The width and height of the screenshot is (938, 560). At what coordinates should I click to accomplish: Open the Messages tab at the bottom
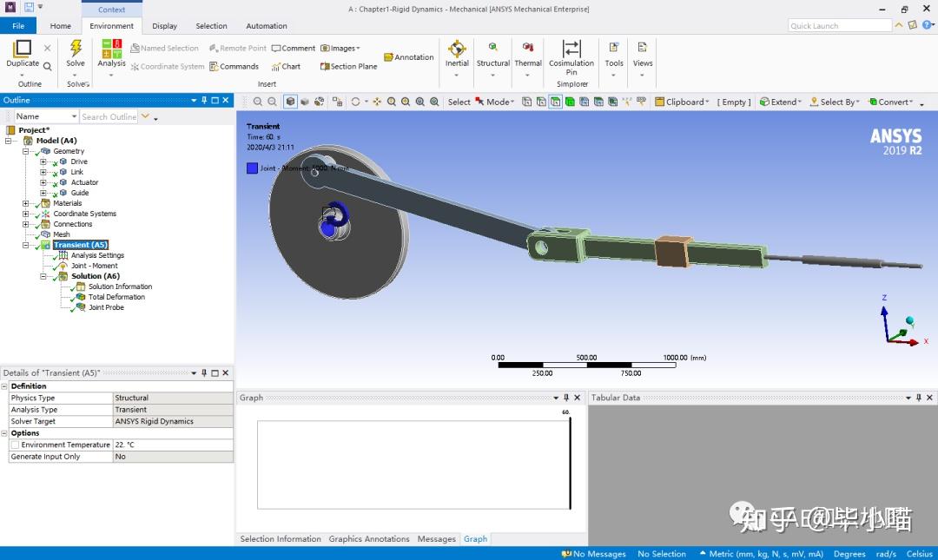pyautogui.click(x=436, y=538)
